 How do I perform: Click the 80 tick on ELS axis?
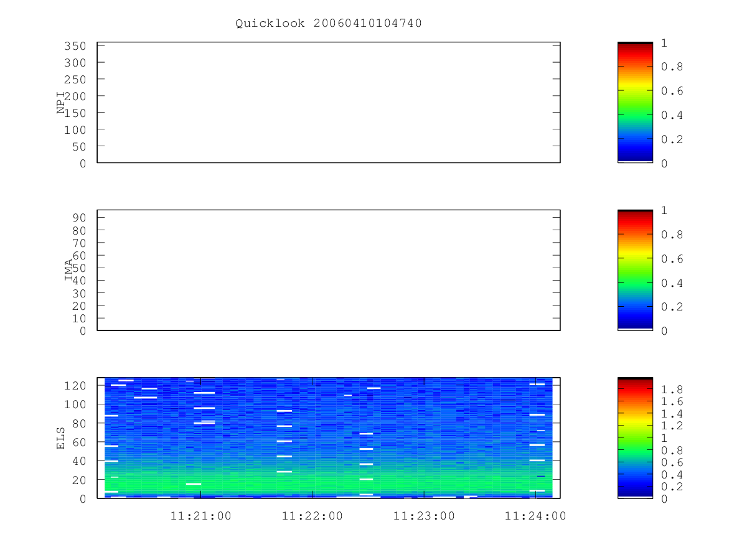78,423
